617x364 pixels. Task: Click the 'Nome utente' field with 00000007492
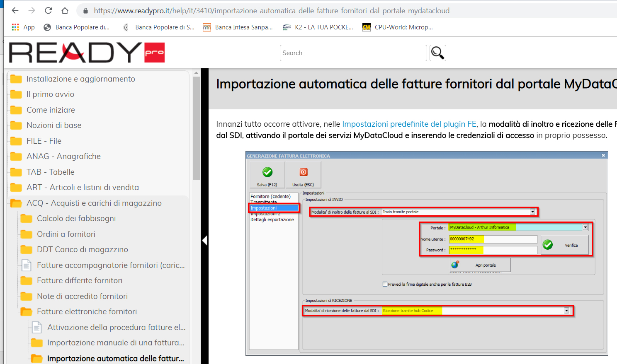493,239
